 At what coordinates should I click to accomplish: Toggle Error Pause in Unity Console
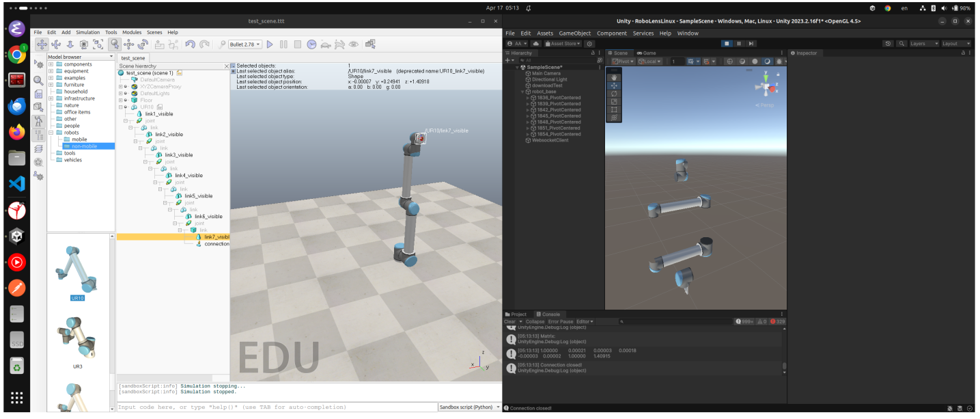pos(561,321)
